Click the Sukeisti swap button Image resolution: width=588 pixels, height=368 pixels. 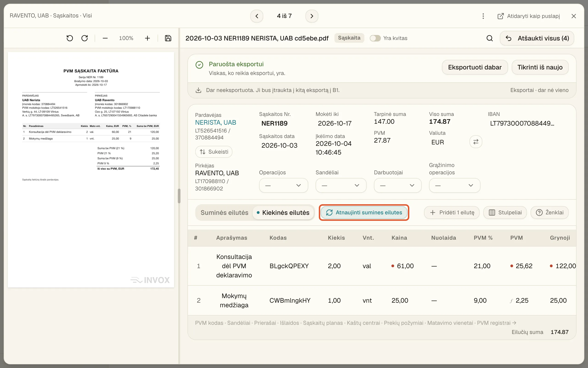[x=214, y=152]
